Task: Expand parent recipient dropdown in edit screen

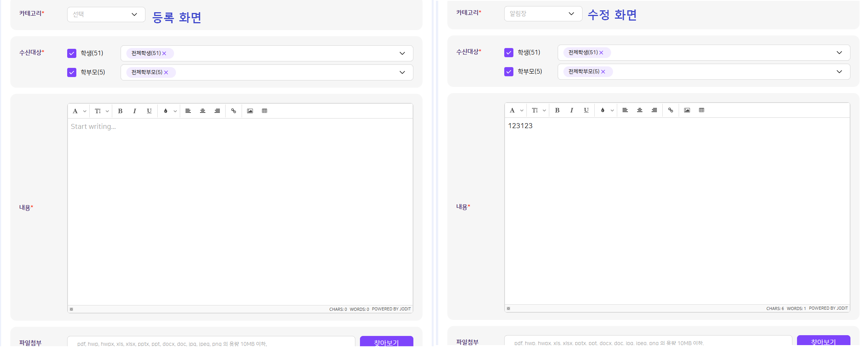Action: [839, 72]
